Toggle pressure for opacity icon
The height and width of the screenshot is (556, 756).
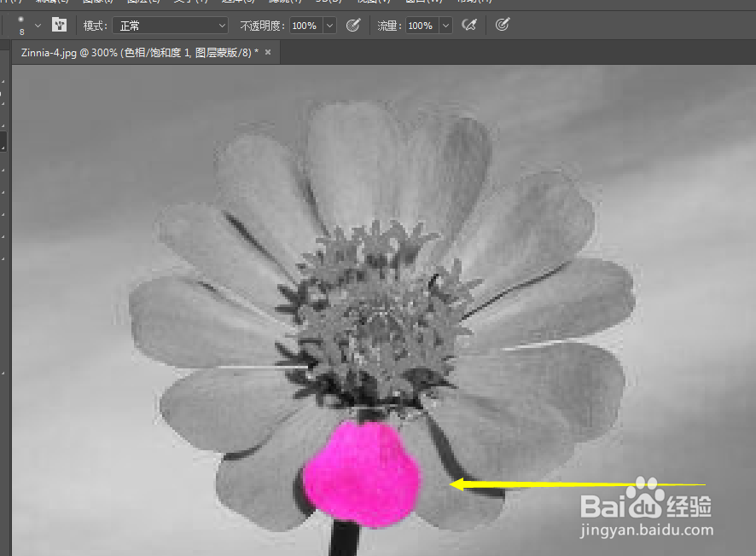(x=353, y=25)
